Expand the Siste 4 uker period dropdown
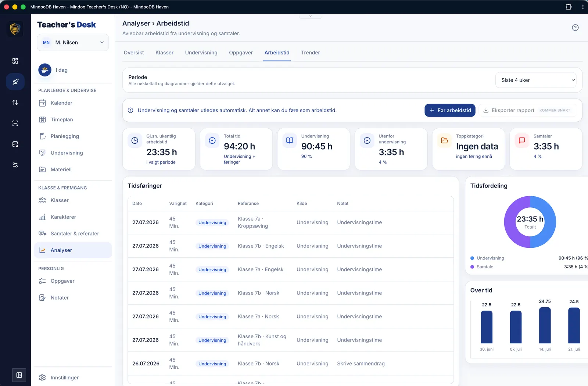The image size is (588, 386). click(536, 80)
